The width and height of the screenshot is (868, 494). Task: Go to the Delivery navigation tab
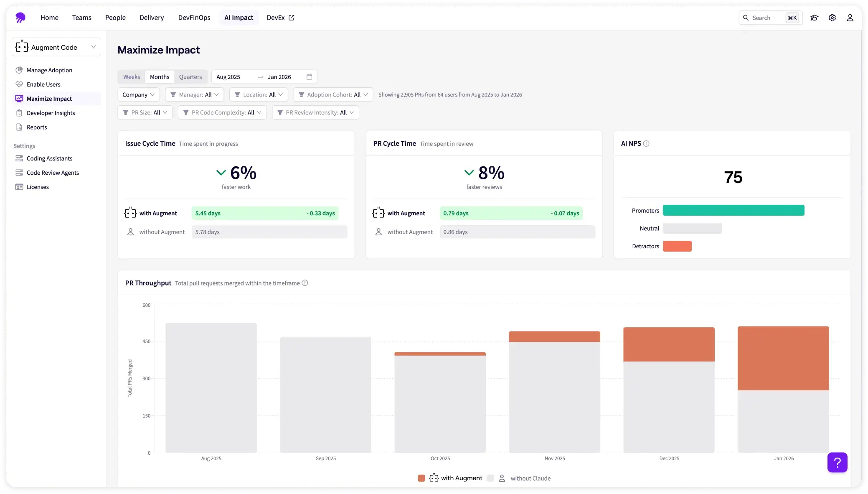(x=152, y=18)
